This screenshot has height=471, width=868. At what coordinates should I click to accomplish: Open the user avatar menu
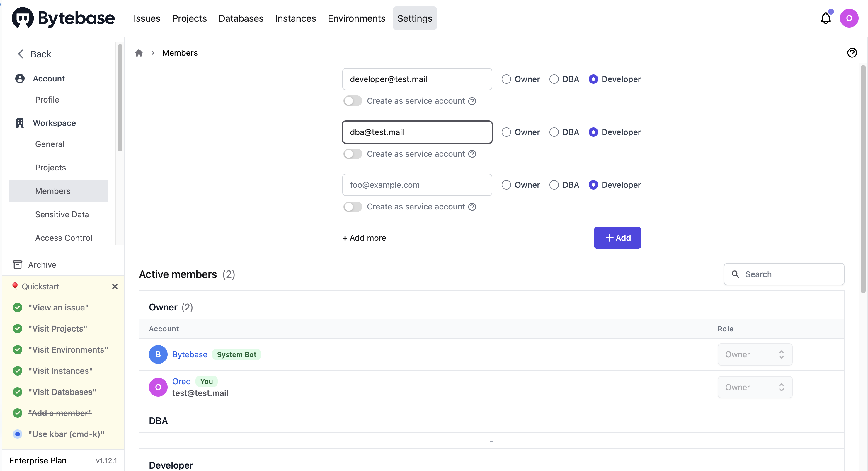point(849,18)
